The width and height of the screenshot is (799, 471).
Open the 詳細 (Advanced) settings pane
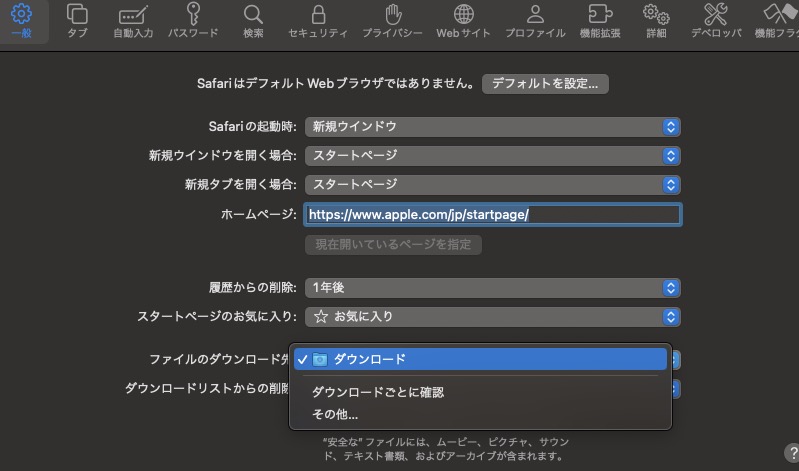point(656,20)
